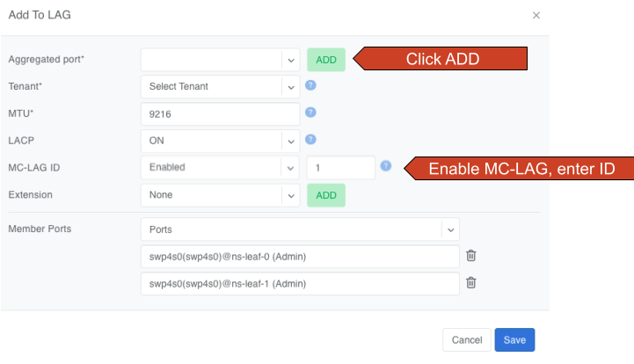Delete the ns-leaf-0 member port

coord(471,256)
